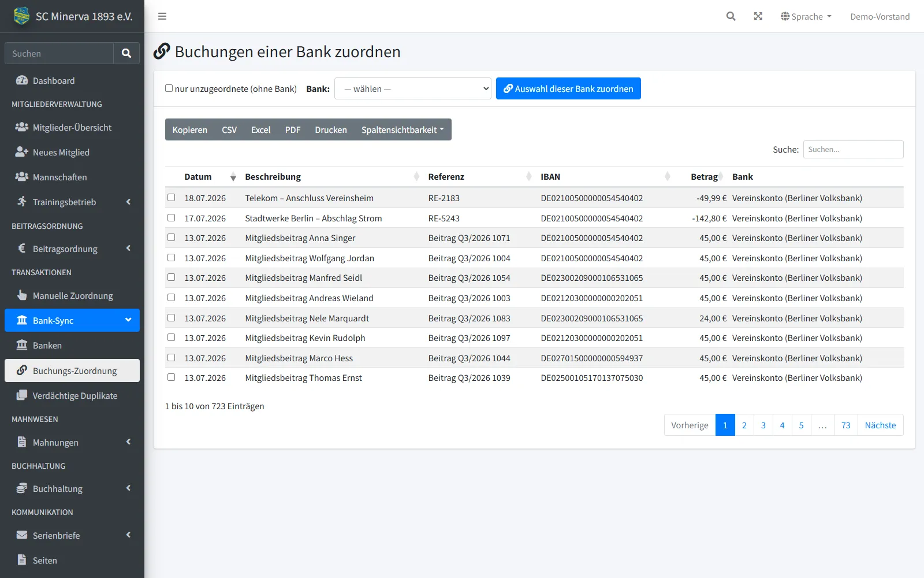
Task: Click the Mitglieder-Übersicht group icon
Action: coord(22,127)
